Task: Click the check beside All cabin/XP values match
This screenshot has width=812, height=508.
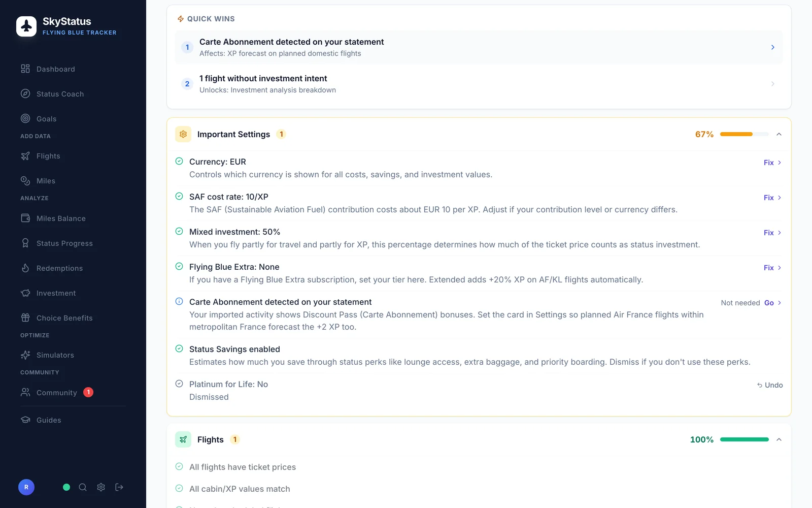Action: (x=179, y=488)
